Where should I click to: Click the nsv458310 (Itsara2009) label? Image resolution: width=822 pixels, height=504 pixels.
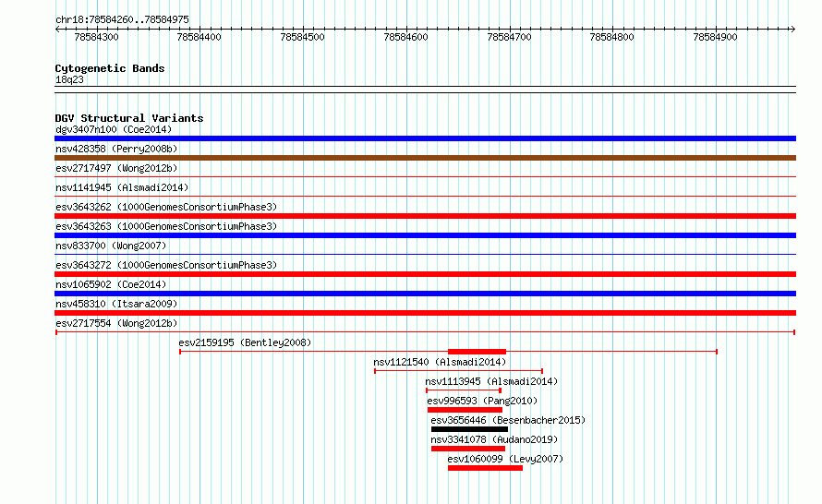tap(116, 304)
